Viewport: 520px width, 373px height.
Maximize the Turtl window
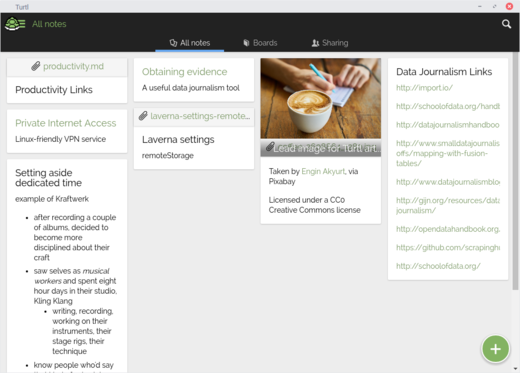pos(494,6)
